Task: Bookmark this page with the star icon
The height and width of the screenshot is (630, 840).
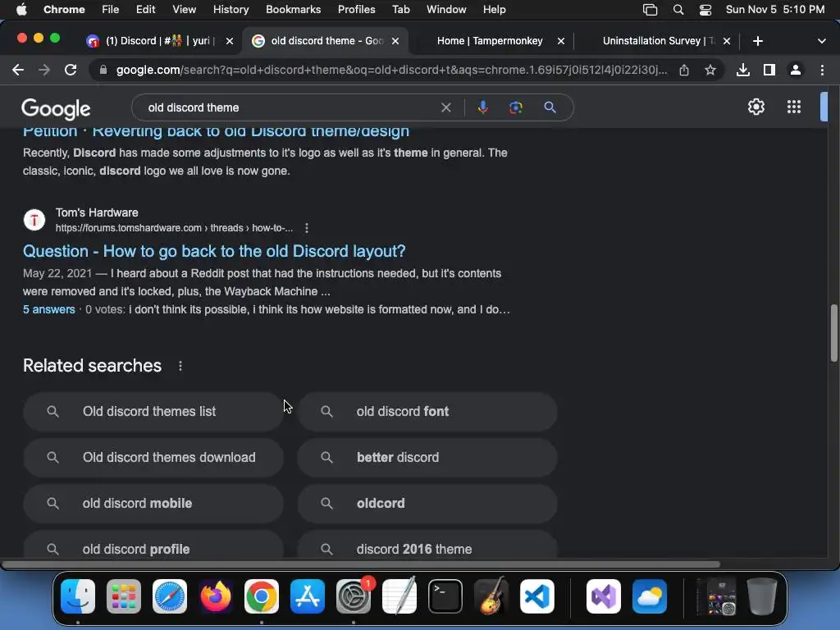Action: pyautogui.click(x=710, y=71)
